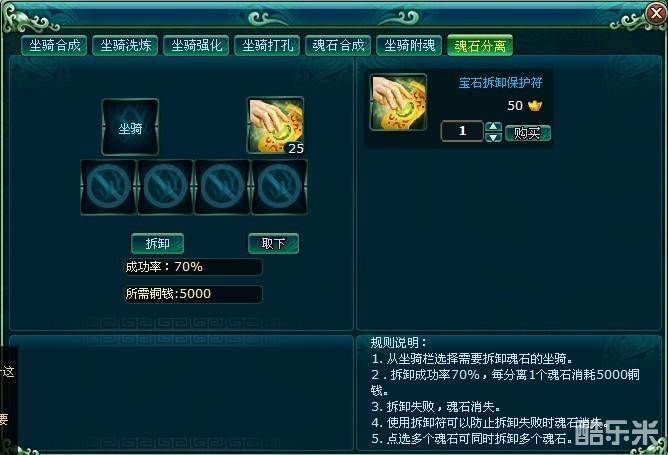Click the 拆卸 button
Screen dimensions: 668x455
coord(158,244)
